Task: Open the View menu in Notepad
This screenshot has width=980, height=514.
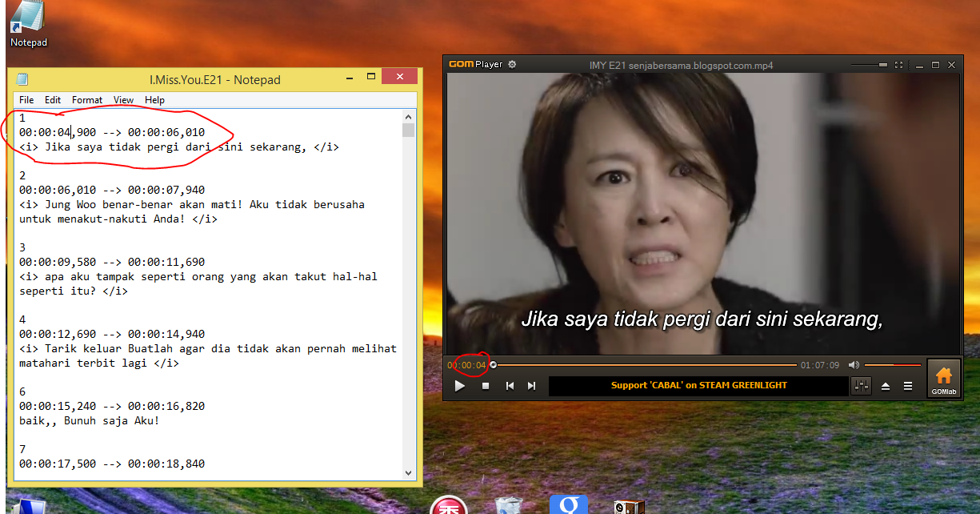Action: tap(123, 100)
